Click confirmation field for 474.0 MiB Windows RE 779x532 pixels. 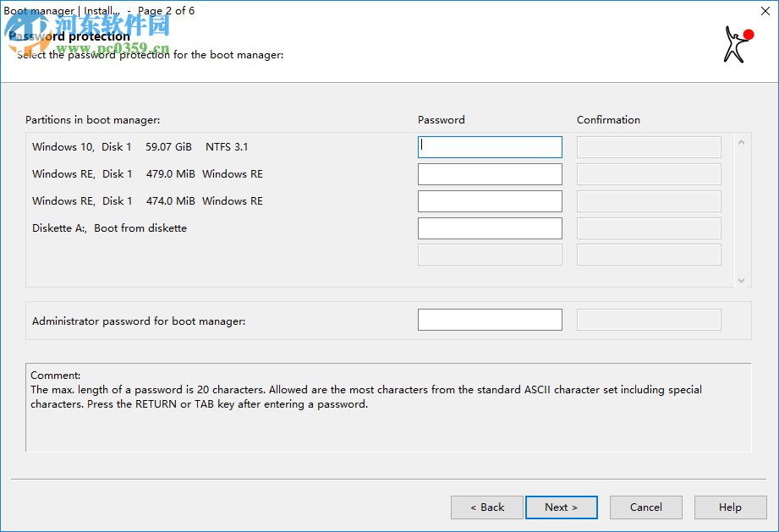pyautogui.click(x=649, y=201)
